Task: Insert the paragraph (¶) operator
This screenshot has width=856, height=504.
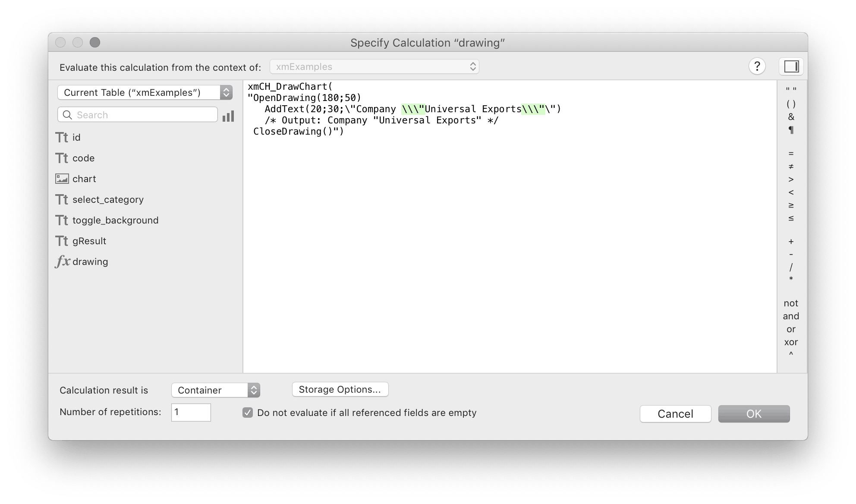Action: 791,129
